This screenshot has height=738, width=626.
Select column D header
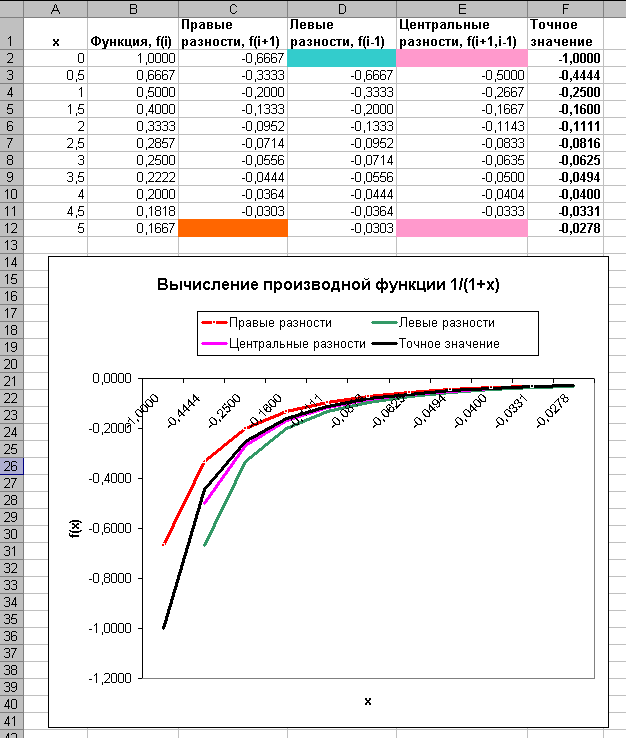point(342,9)
